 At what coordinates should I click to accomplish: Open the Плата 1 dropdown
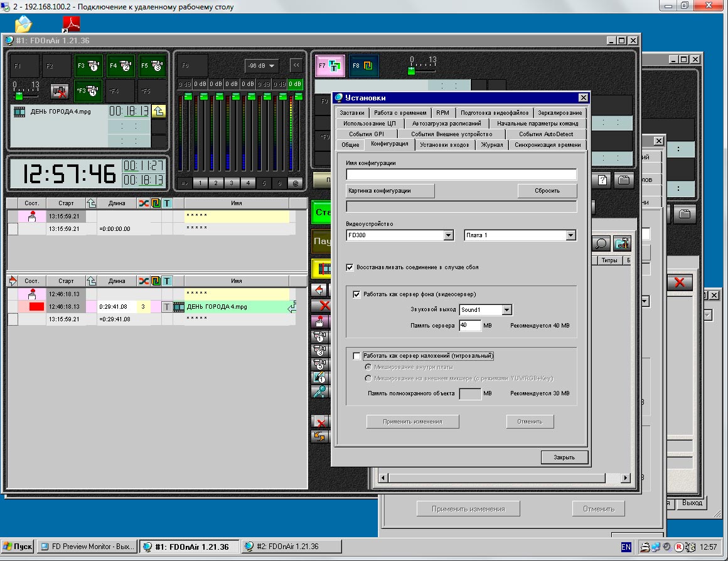click(570, 235)
